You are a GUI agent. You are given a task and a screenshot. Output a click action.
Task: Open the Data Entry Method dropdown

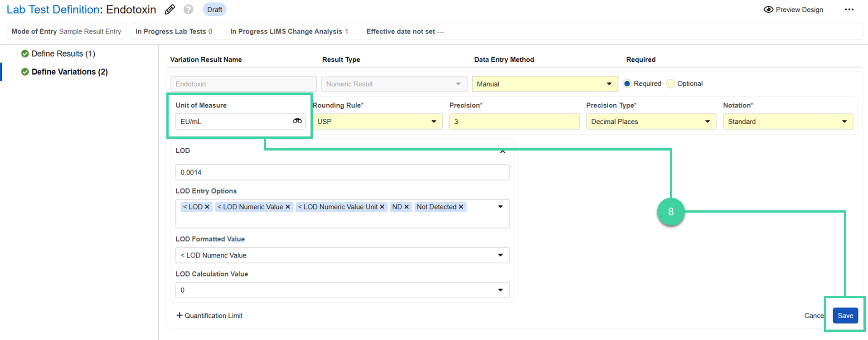(x=544, y=84)
